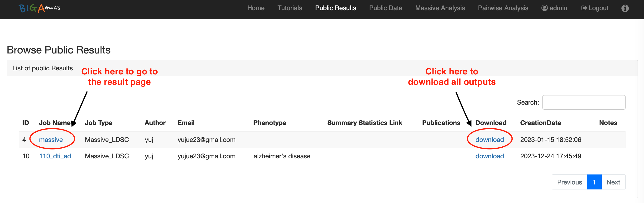The height and width of the screenshot is (203, 644).
Task: Select page 1 in pagination
Action: [594, 182]
